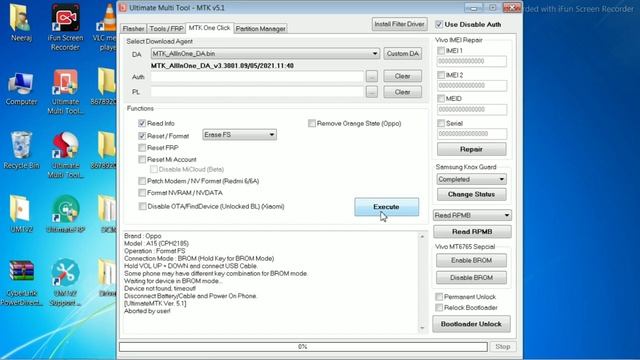Screen dimensions: 640x360
Task: Click the Bootloader Unlock button
Action: [471, 324]
